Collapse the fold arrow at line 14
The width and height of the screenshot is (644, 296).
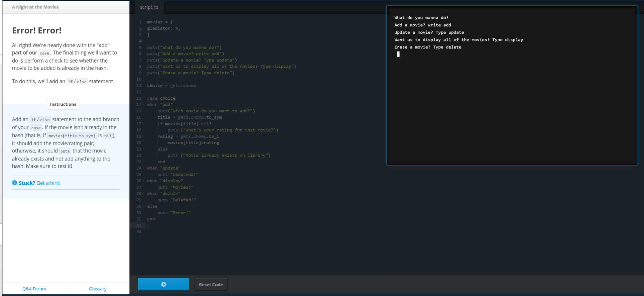pyautogui.click(x=144, y=105)
